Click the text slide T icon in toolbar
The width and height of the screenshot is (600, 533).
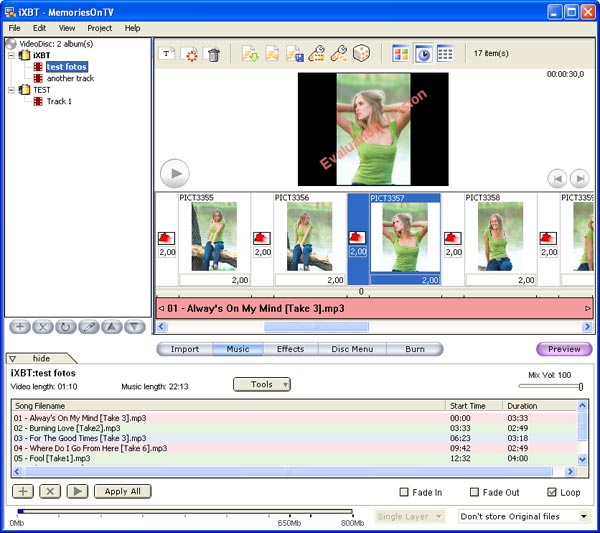(167, 54)
